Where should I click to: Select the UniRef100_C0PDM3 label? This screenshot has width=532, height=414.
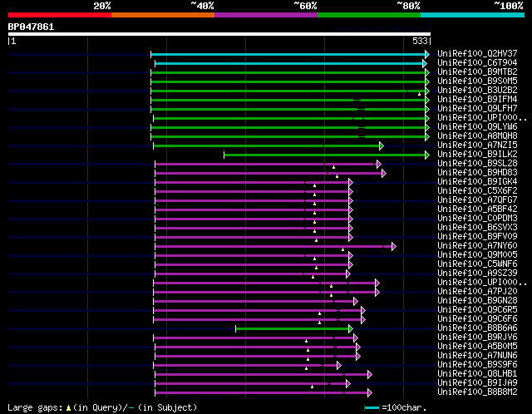477,218
